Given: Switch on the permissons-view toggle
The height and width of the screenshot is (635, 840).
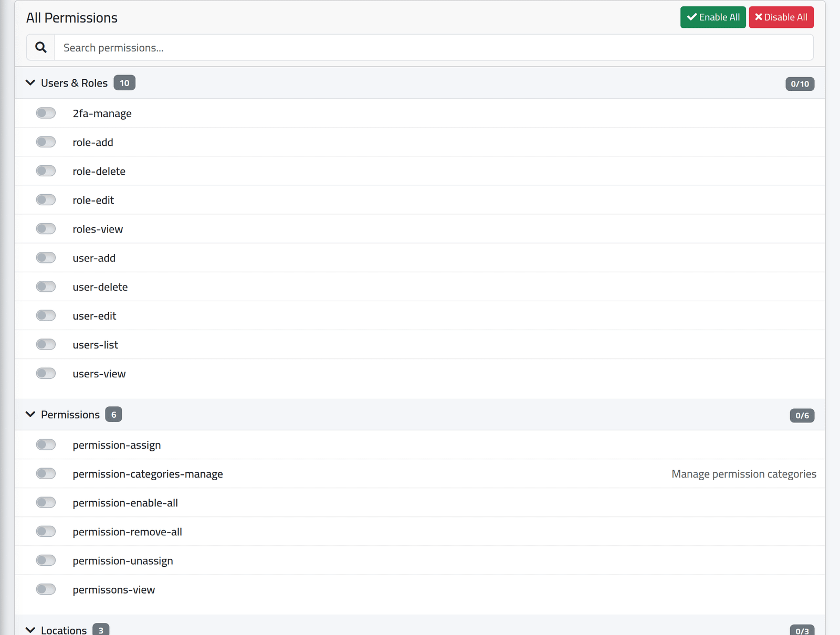Looking at the screenshot, I should coord(46,589).
